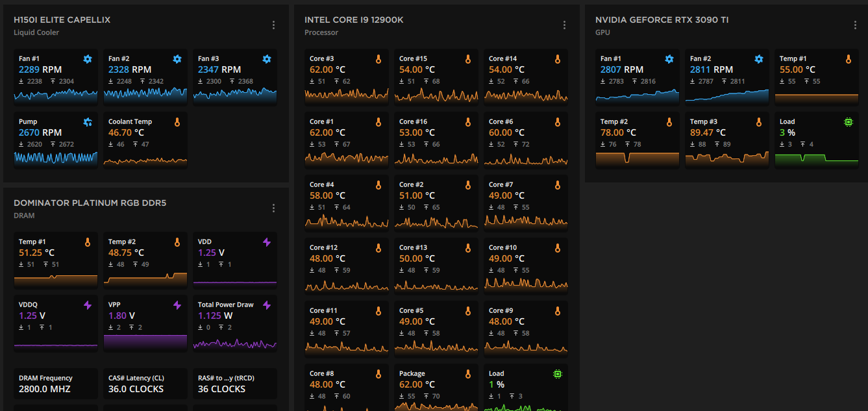Click thermometer icon on DRAM Temp #1

pyautogui.click(x=88, y=242)
